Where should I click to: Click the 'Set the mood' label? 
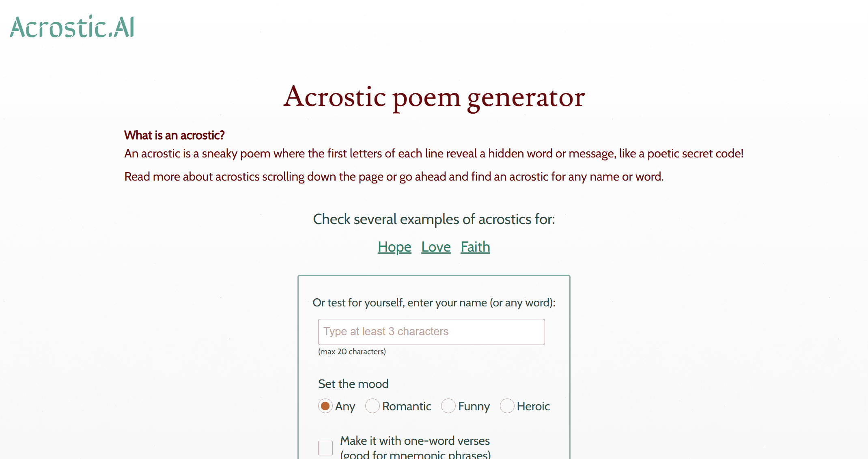tap(353, 384)
